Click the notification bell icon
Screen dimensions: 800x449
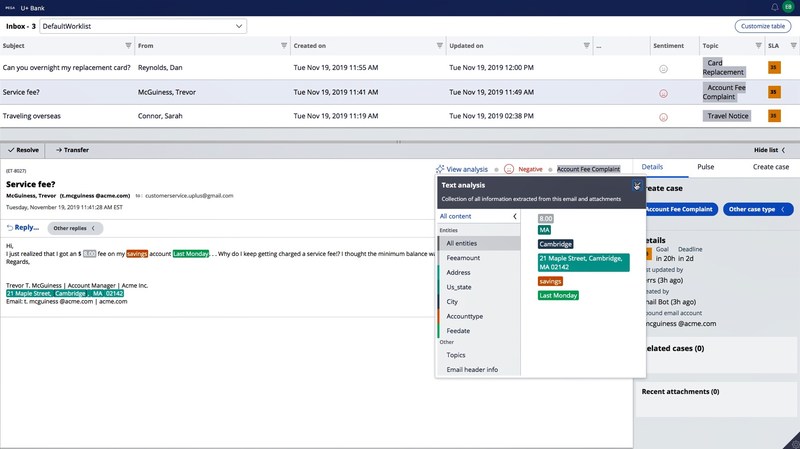click(x=774, y=7)
